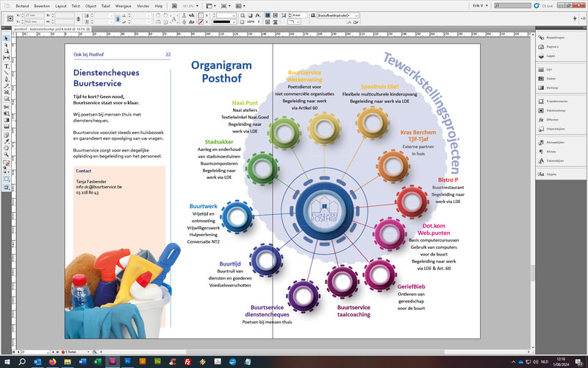This screenshot has height=368, width=588.
Task: Select the Zoom tool in tools panel
Action: pos(7,155)
